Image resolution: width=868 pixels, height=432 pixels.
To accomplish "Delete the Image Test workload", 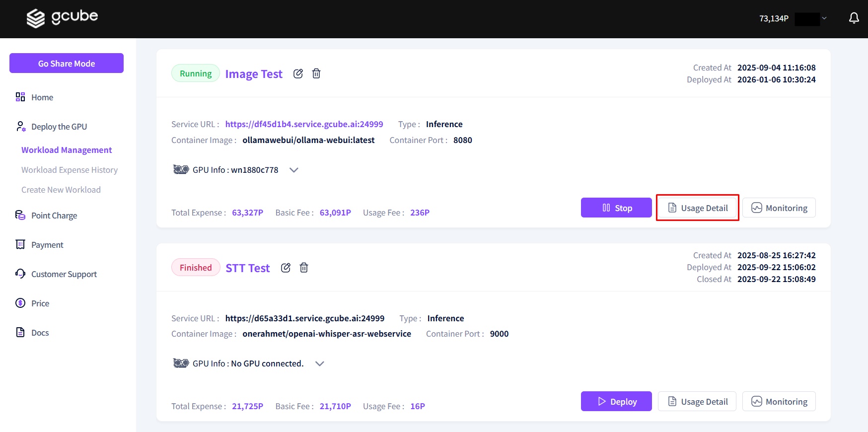I will [316, 73].
